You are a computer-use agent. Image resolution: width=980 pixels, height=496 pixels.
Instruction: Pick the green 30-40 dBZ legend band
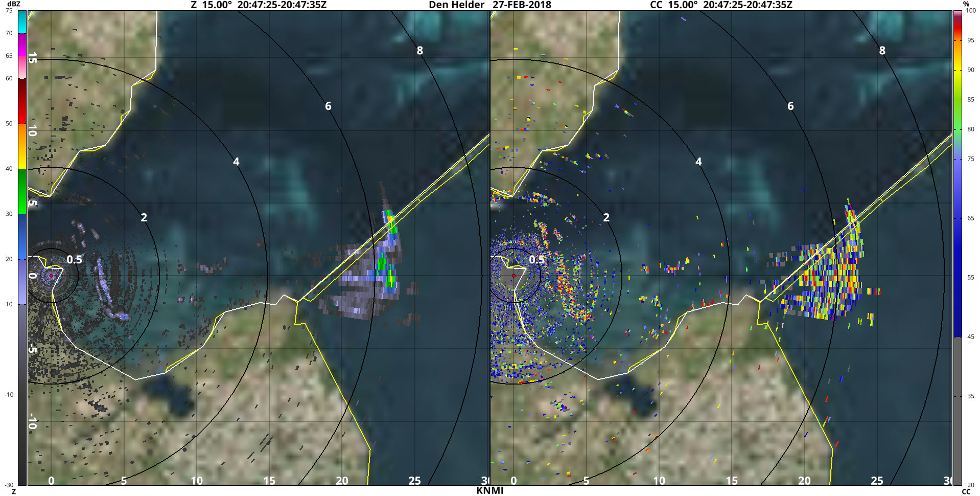tap(22, 191)
